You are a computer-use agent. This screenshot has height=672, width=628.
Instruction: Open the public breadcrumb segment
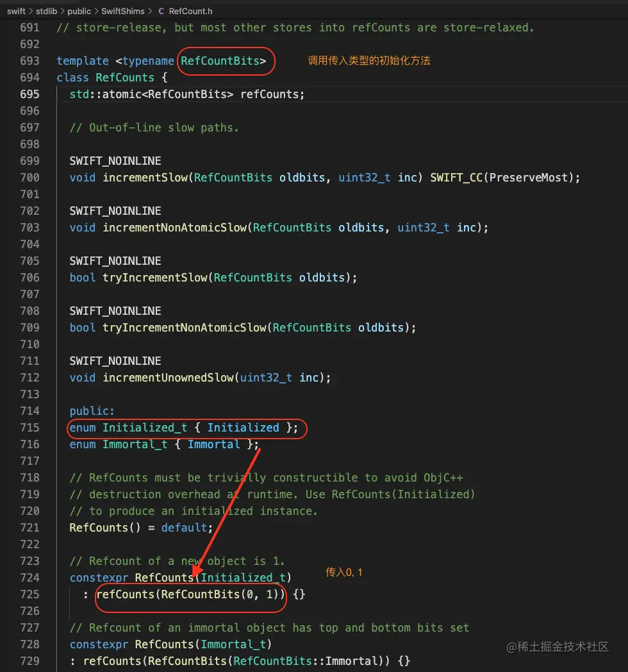[79, 11]
